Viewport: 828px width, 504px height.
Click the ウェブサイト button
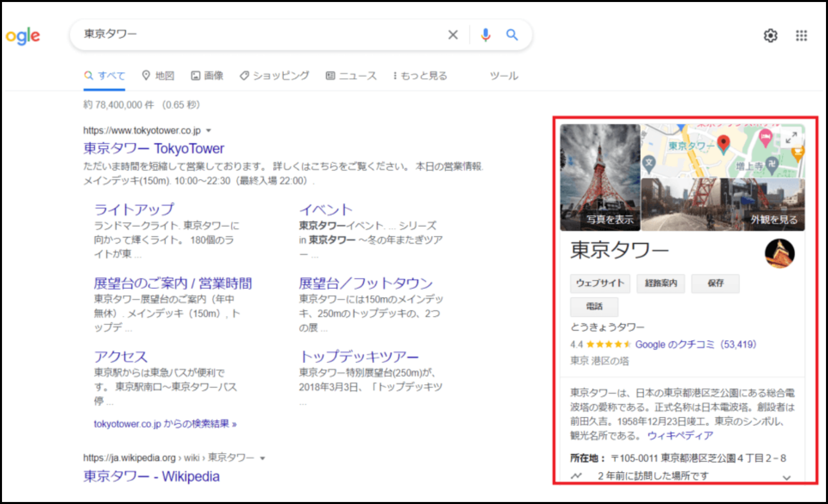pos(600,283)
